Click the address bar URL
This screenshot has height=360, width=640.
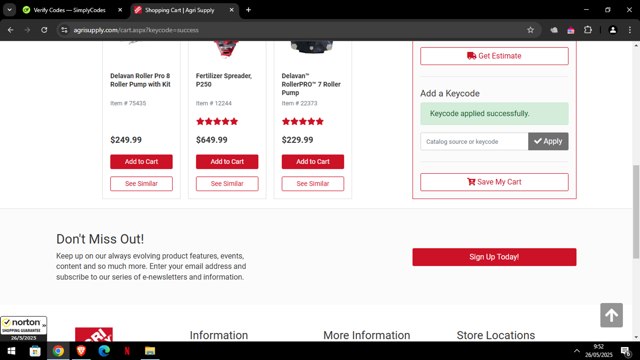pos(136,30)
